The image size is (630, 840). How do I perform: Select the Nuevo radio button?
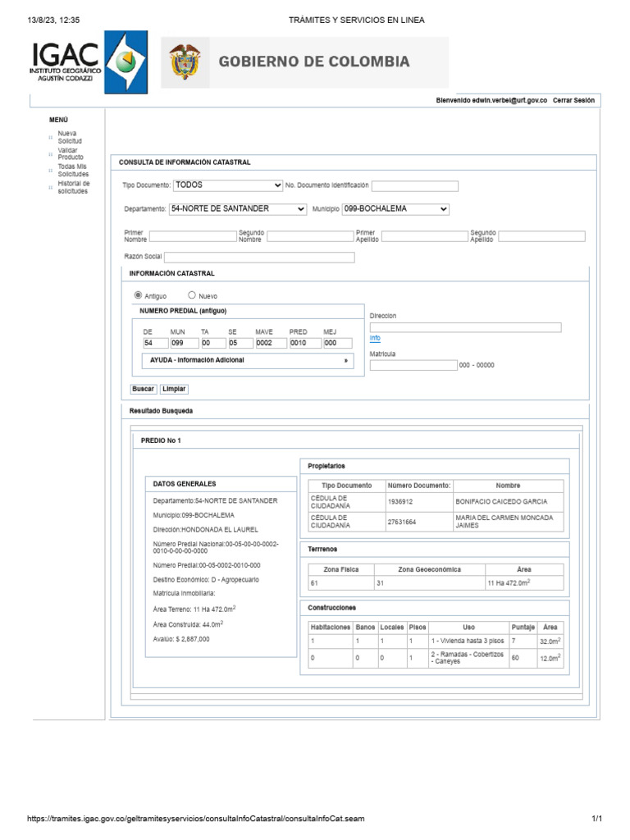(192, 295)
